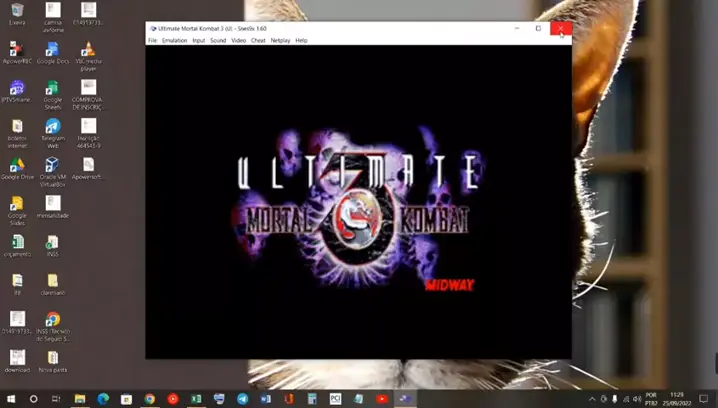Image resolution: width=718 pixels, height=408 pixels.
Task: Open the Office app from the taskbar
Action: 289,399
